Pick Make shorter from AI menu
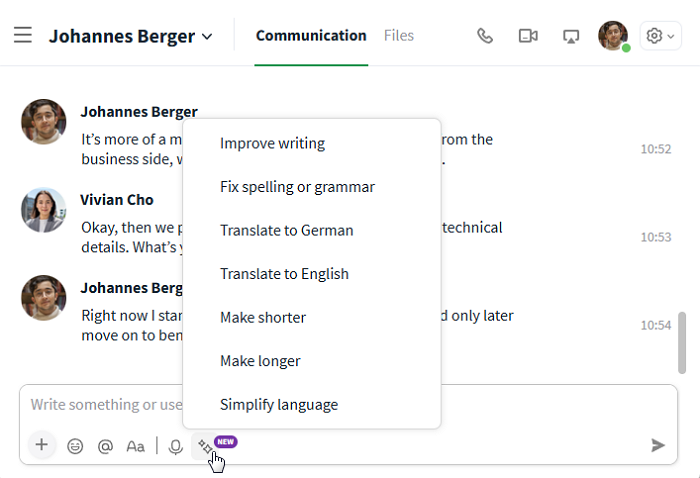Image resolution: width=700 pixels, height=478 pixels. point(263,317)
